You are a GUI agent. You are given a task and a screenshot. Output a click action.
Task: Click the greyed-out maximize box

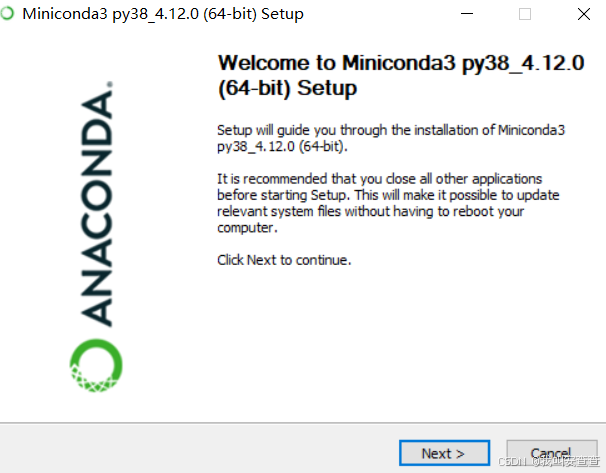pos(525,14)
